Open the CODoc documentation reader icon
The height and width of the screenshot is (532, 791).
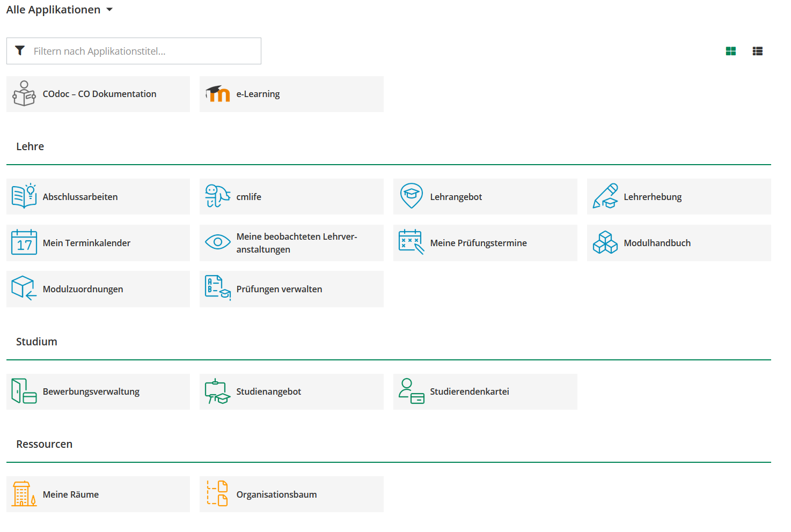(x=24, y=94)
